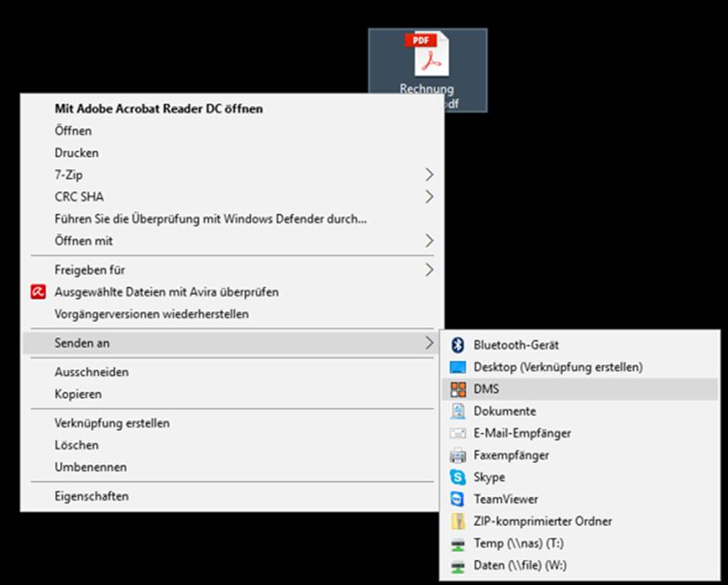This screenshot has width=728, height=585.
Task: Open the Öffnen mit menu entry
Action: (x=232, y=240)
